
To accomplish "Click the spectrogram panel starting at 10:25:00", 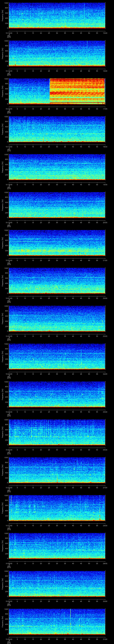I will pyautogui.click(x=57, y=432).
